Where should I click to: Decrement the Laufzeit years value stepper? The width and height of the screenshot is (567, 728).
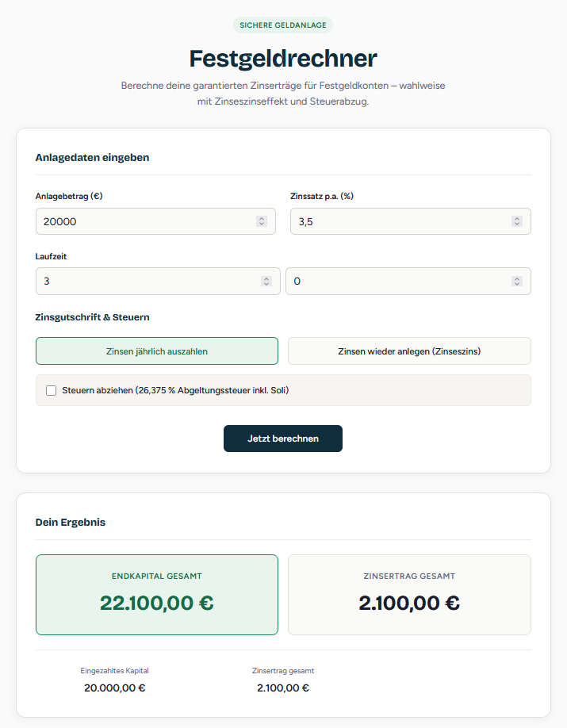pyautogui.click(x=266, y=285)
